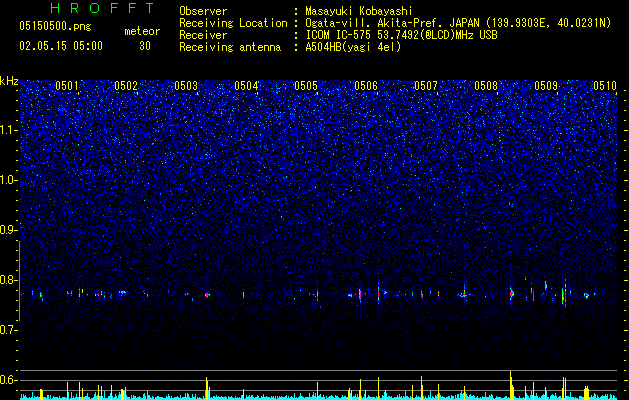Click the meteor count label

[x=142, y=31]
